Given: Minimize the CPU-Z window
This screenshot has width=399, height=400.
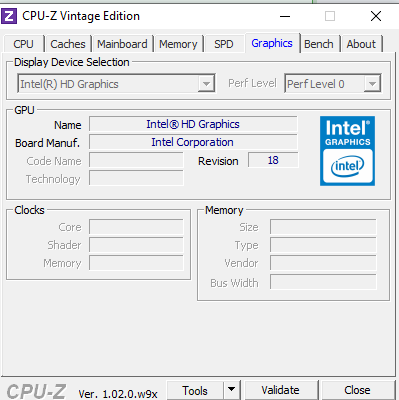Looking at the screenshot, I should coord(285,16).
